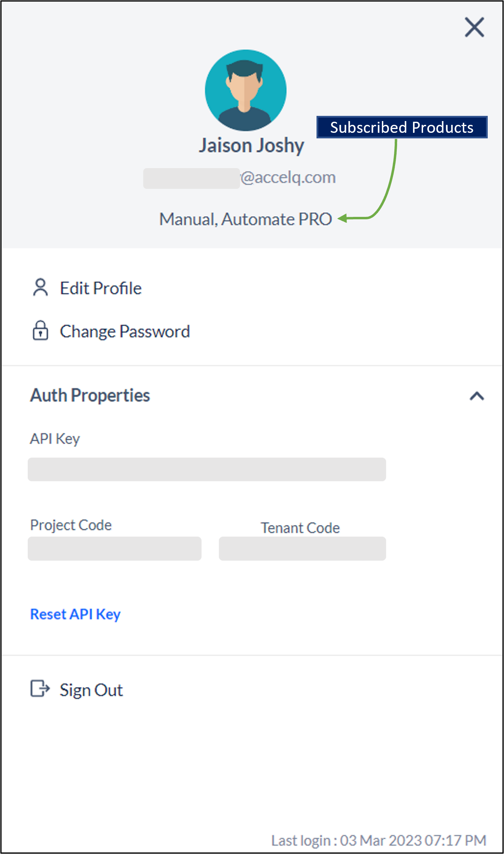The height and width of the screenshot is (854, 504).
Task: Click the Subscribed Products annotation label
Action: [x=402, y=127]
